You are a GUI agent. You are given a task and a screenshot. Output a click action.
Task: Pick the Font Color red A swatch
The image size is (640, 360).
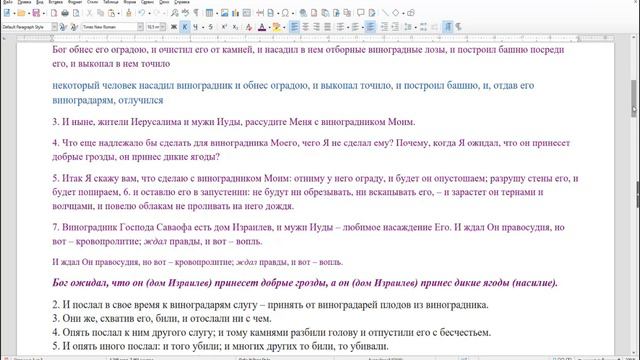click(262, 27)
